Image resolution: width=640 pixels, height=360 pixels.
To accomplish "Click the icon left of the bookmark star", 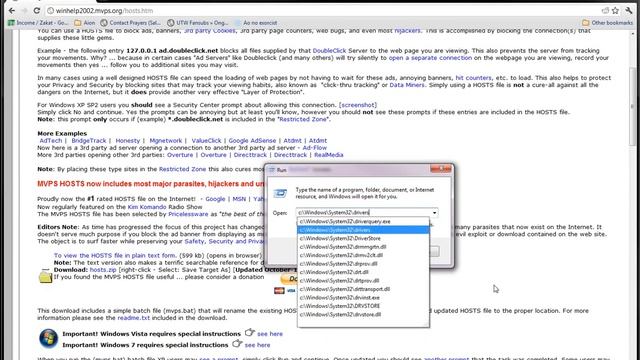I will tap(605, 11).
